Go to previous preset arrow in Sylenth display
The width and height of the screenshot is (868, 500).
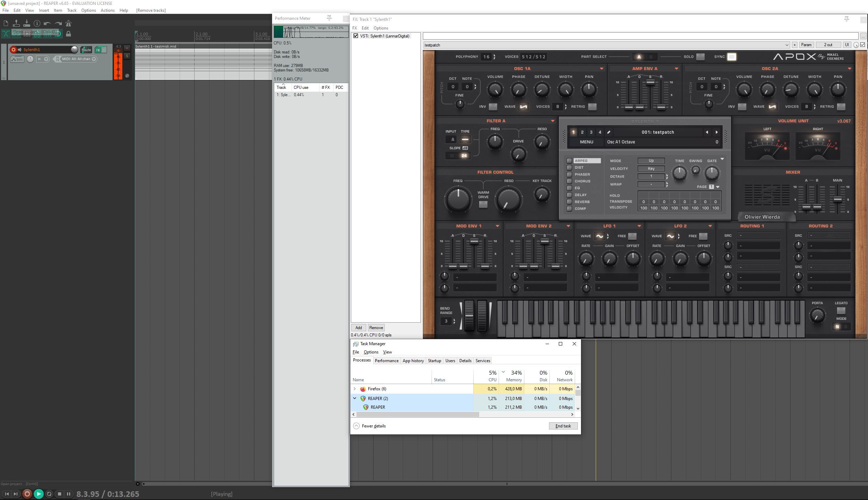coord(707,132)
